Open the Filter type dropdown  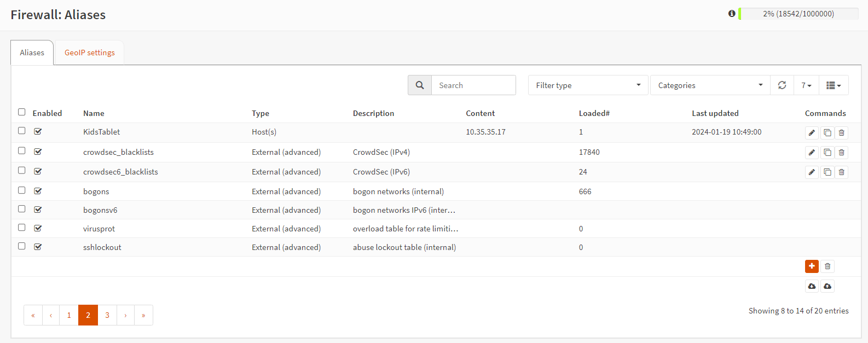[x=588, y=85]
